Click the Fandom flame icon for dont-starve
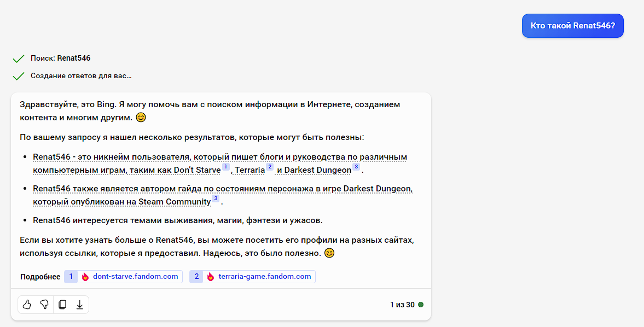 [x=85, y=277]
